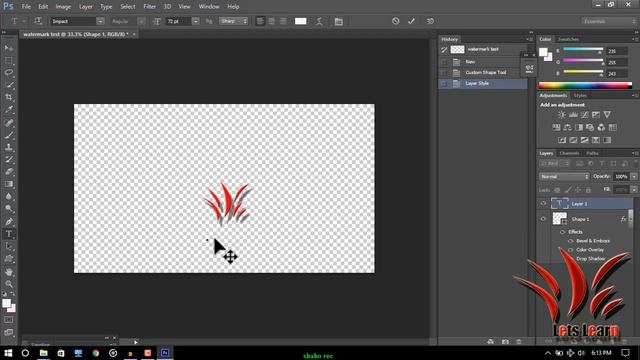Right align the text
The width and height of the screenshot is (640, 360).
283,21
